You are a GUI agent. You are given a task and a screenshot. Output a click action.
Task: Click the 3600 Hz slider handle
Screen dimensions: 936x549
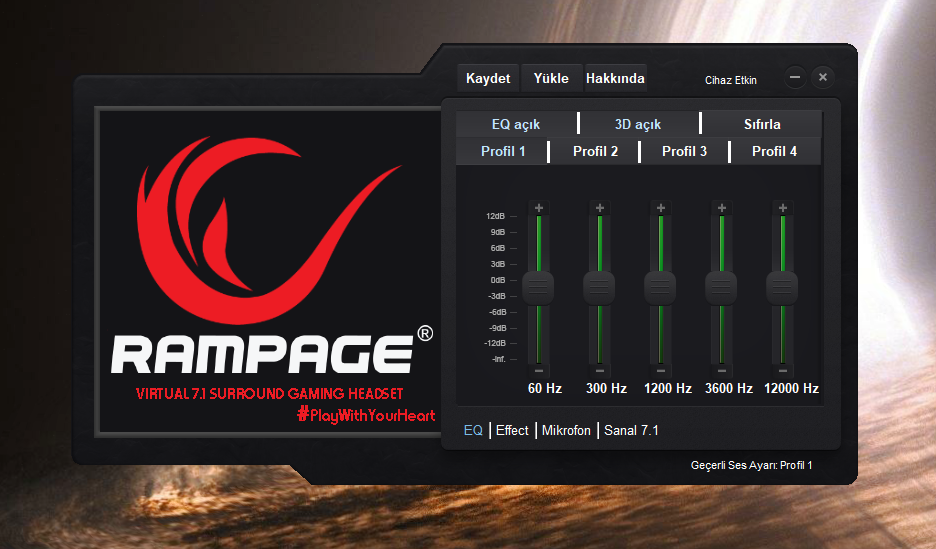(721, 288)
